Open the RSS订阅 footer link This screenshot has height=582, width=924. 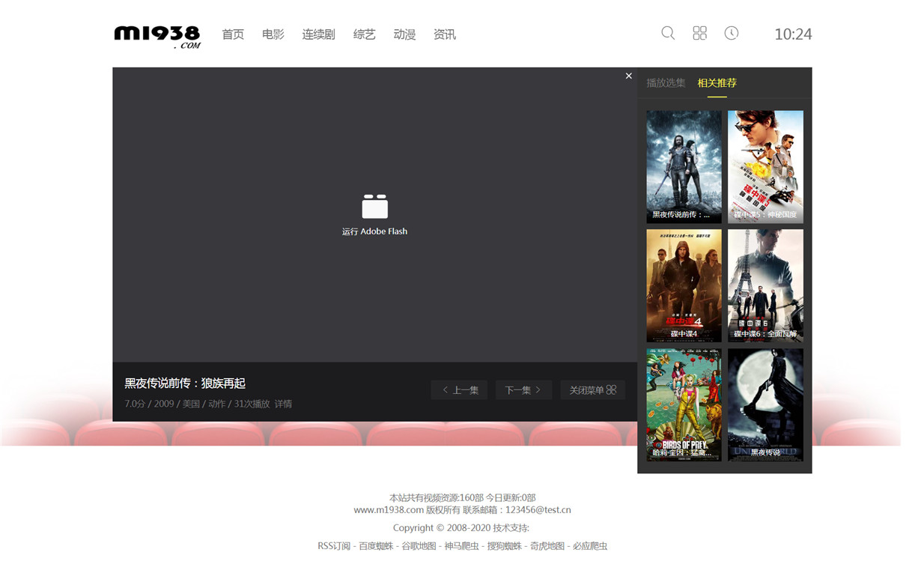[334, 546]
